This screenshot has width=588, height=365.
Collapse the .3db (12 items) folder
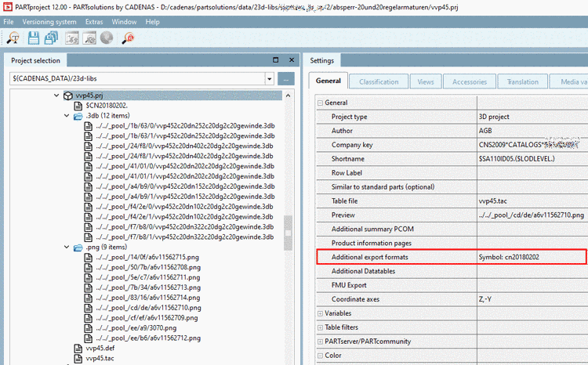coord(67,116)
